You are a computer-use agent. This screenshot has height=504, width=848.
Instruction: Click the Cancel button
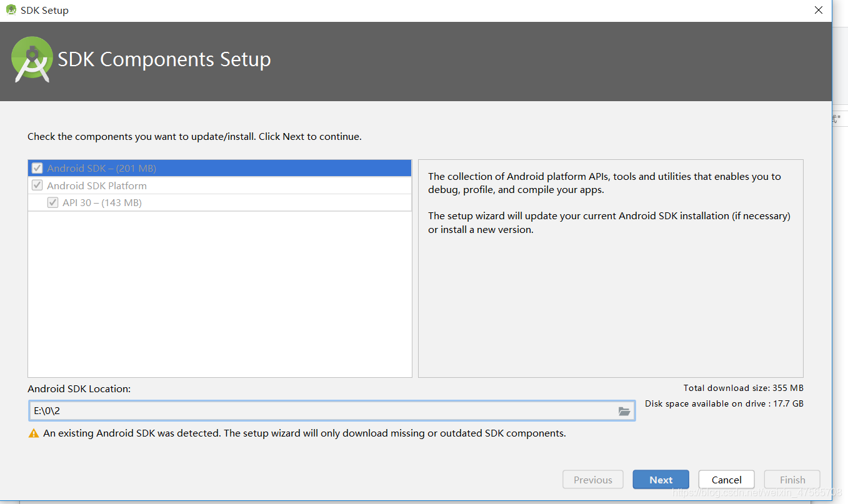point(726,480)
